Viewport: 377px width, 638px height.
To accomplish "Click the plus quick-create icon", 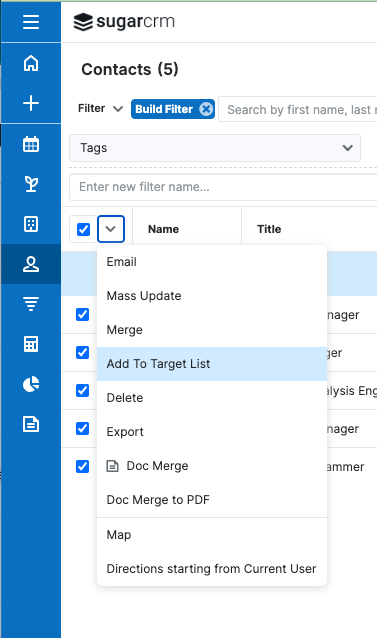I will (x=31, y=103).
